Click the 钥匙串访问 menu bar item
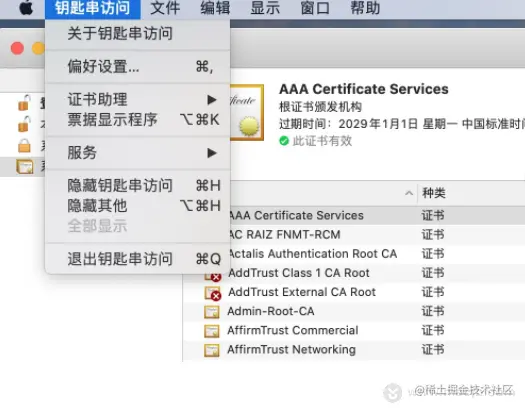Screen dimensions: 525x408 click(x=93, y=8)
